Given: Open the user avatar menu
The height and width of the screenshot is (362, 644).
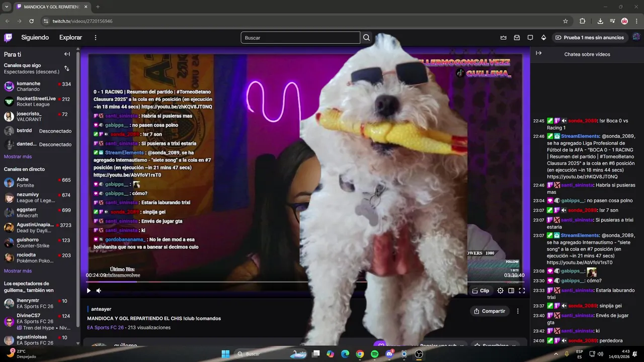Looking at the screenshot, I should (636, 37).
